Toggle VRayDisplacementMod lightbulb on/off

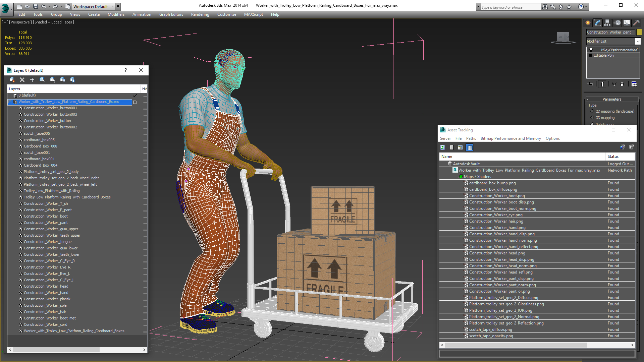click(x=591, y=50)
